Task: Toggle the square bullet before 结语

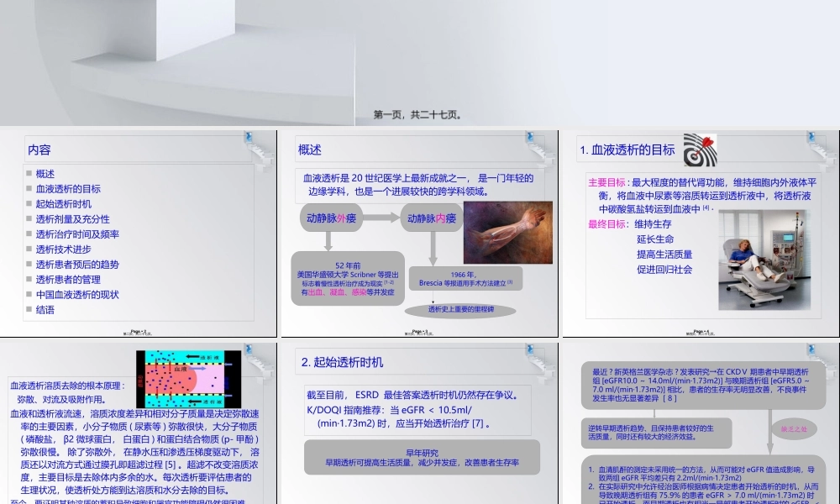Action: point(29,308)
